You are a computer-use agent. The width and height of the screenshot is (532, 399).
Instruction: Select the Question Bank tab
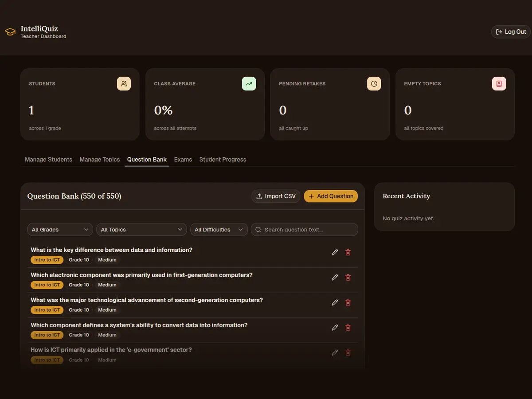tap(147, 160)
